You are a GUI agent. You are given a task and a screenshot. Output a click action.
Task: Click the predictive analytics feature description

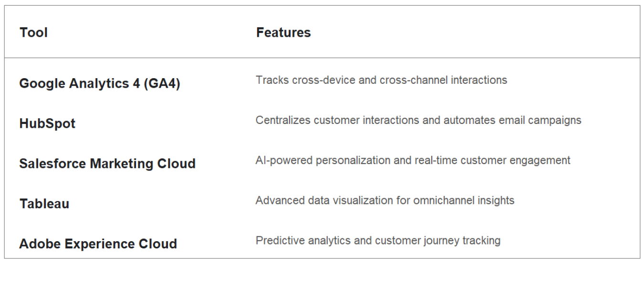pyautogui.click(x=378, y=240)
